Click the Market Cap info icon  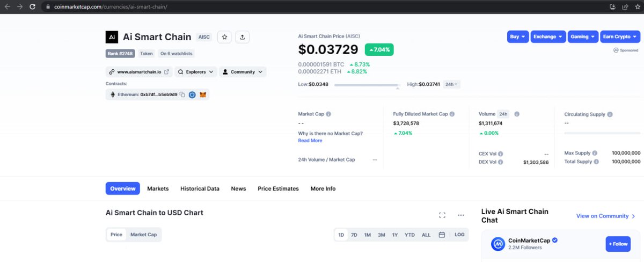(328, 114)
